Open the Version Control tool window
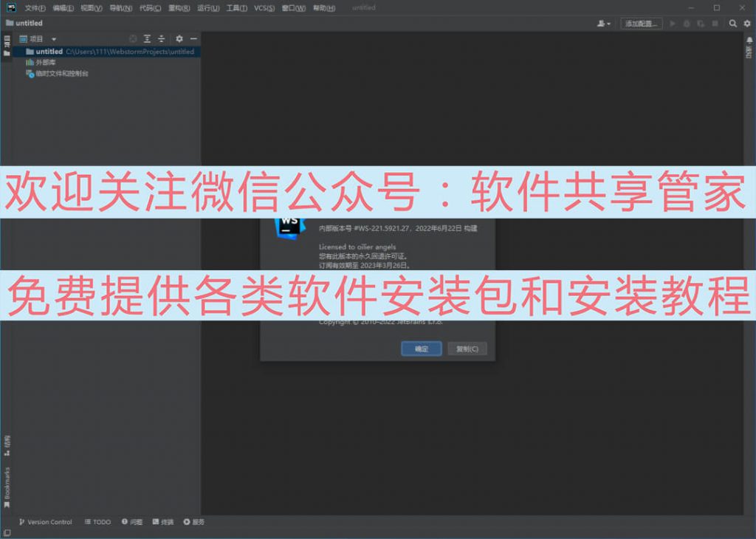Screen dimensions: 756x539 pyautogui.click(x=45, y=522)
